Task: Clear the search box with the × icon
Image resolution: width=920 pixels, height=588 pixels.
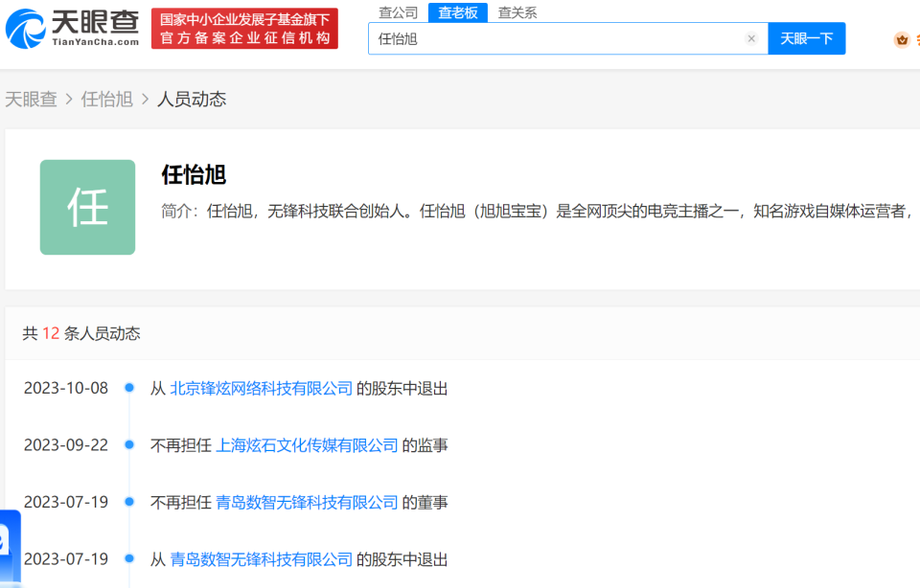Action: [x=752, y=38]
